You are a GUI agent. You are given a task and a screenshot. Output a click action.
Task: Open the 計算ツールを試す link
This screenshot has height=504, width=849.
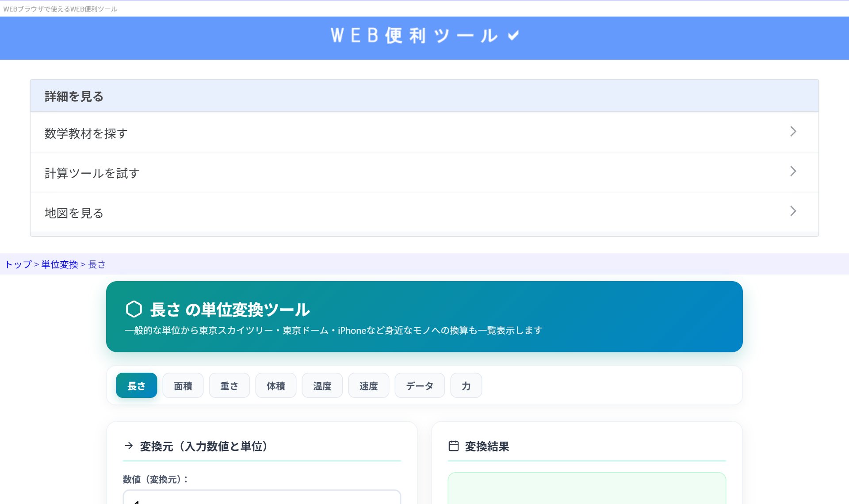tap(424, 172)
